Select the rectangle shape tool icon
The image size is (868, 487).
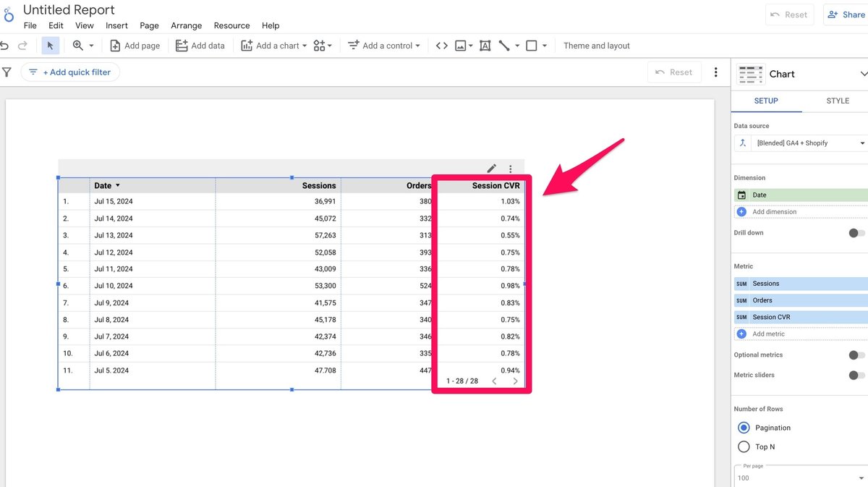(x=532, y=46)
